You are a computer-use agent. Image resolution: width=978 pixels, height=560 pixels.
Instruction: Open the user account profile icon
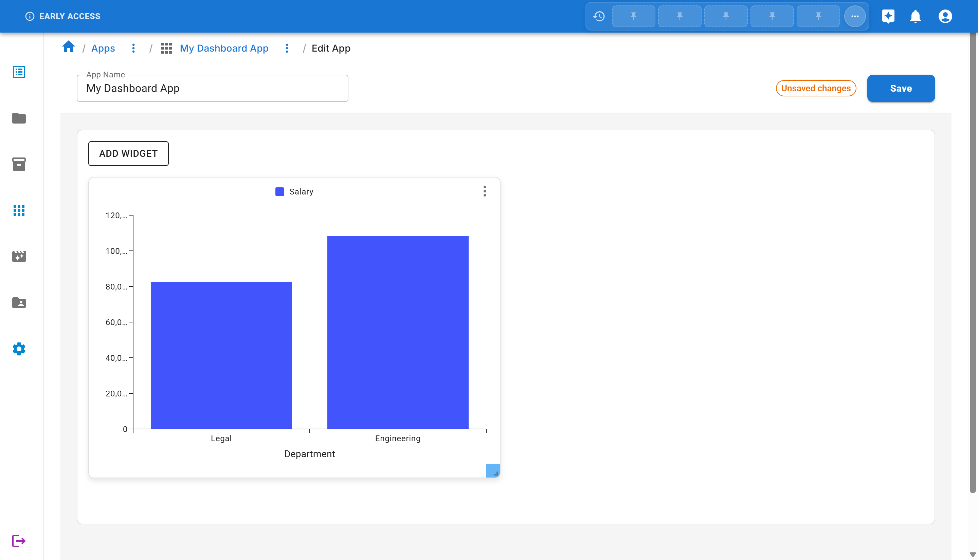click(945, 16)
